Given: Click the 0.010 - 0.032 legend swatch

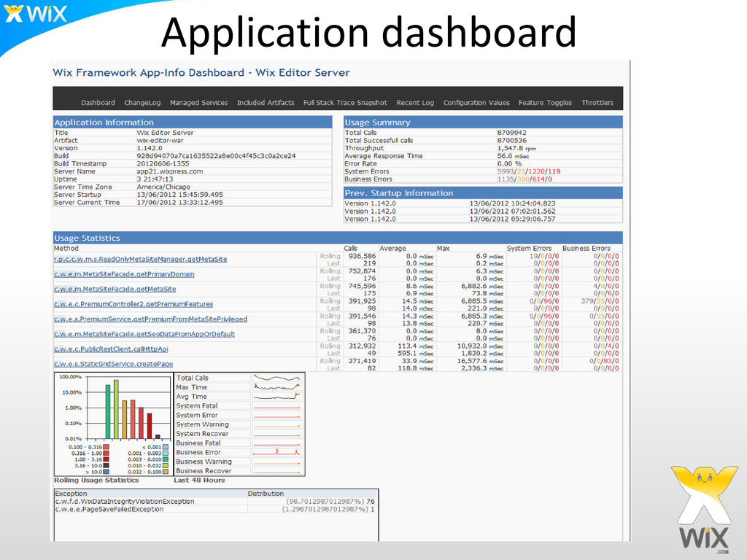Looking at the screenshot, I should [166, 466].
